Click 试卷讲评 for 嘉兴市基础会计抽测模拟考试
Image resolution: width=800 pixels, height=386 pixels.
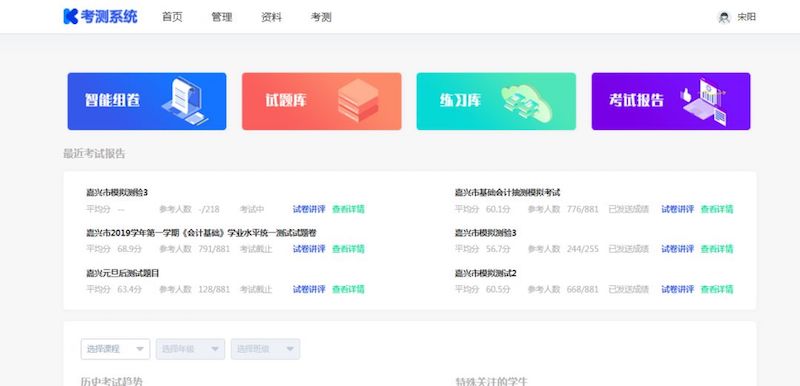(x=678, y=209)
